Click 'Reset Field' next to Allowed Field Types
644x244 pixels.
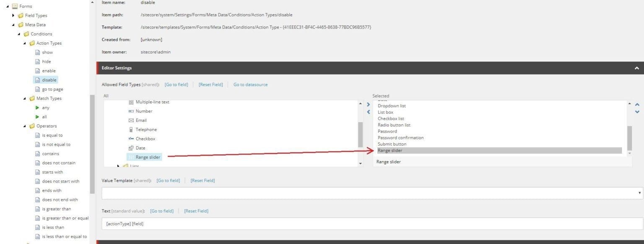coord(210,84)
